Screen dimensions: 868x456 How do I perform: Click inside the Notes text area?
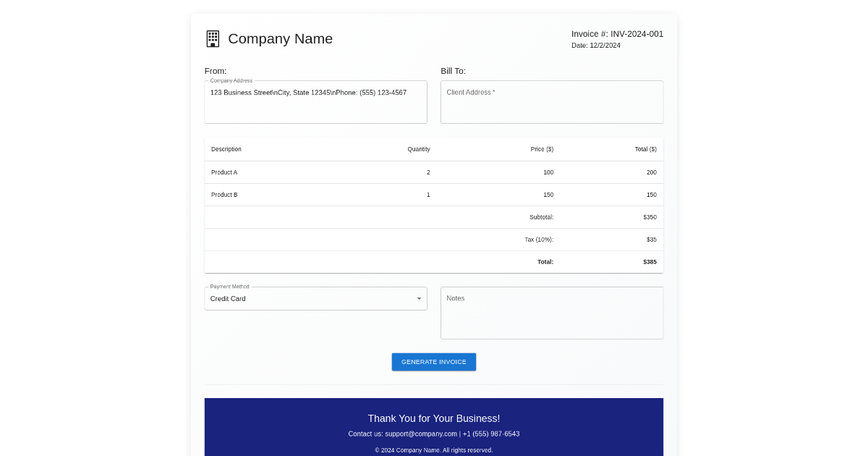point(552,313)
